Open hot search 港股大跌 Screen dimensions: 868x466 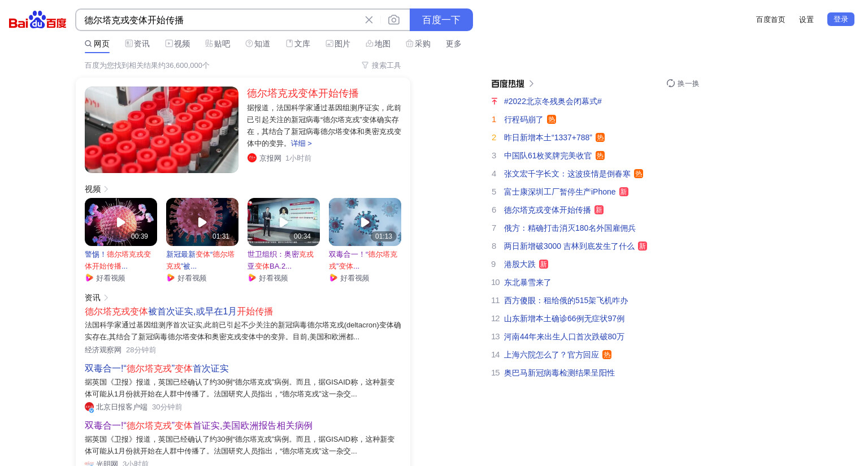click(x=520, y=264)
